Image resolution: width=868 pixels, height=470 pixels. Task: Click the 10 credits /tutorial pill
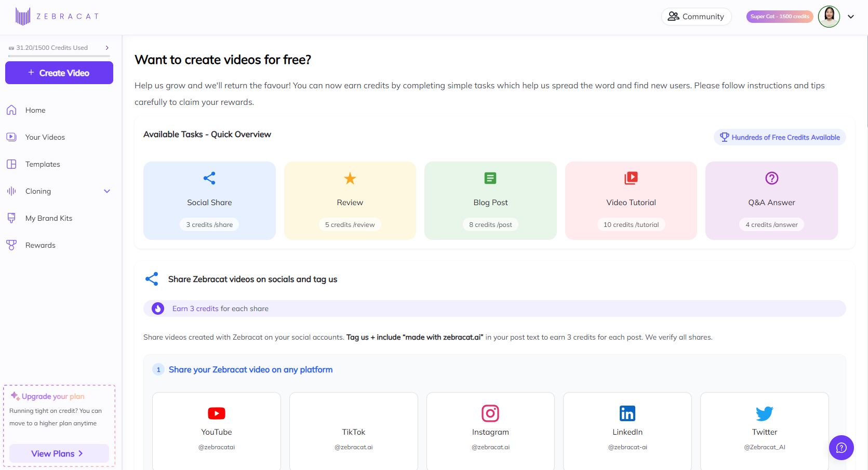point(631,224)
